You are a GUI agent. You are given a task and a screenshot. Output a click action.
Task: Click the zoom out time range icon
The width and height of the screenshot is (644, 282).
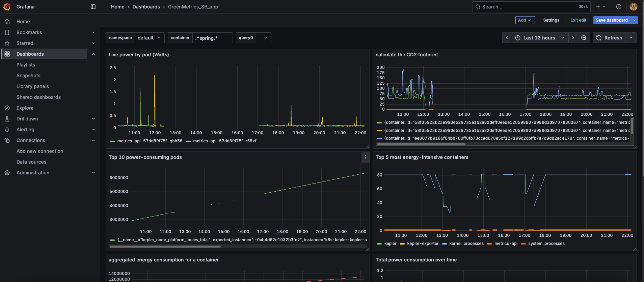click(x=584, y=38)
